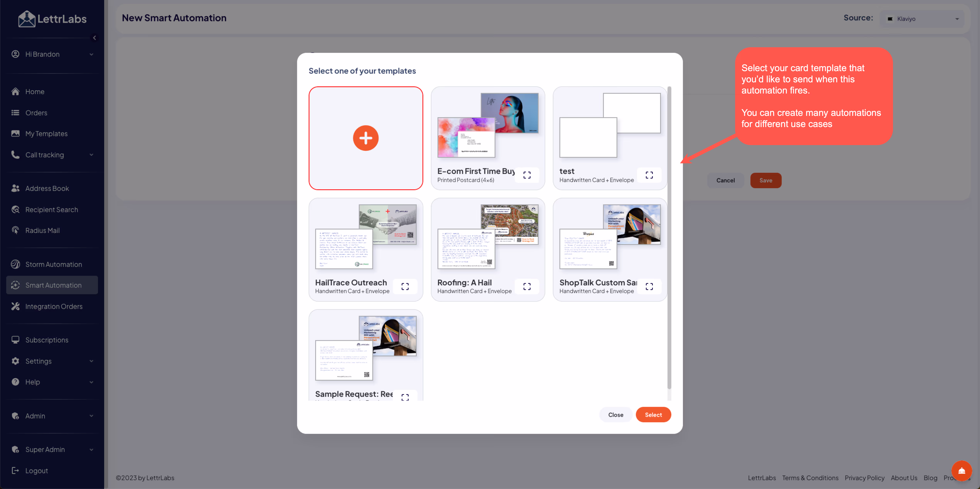Screen dimensions: 980x489
Task: Expand preview of Sample Request template
Action: (x=405, y=396)
